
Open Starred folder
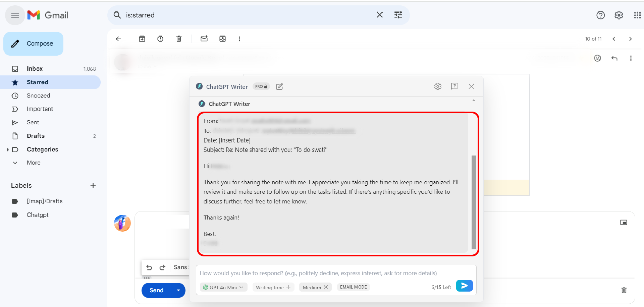pos(50,82)
